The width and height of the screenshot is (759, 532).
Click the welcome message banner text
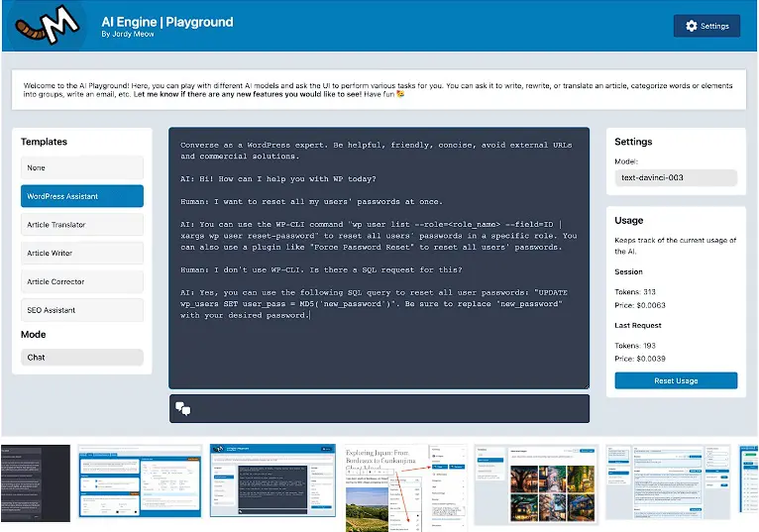tap(379, 89)
